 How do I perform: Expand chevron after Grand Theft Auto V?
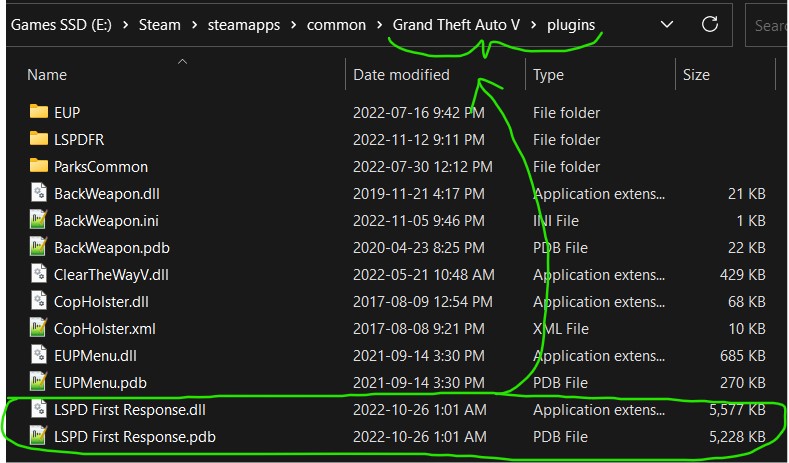click(x=533, y=25)
